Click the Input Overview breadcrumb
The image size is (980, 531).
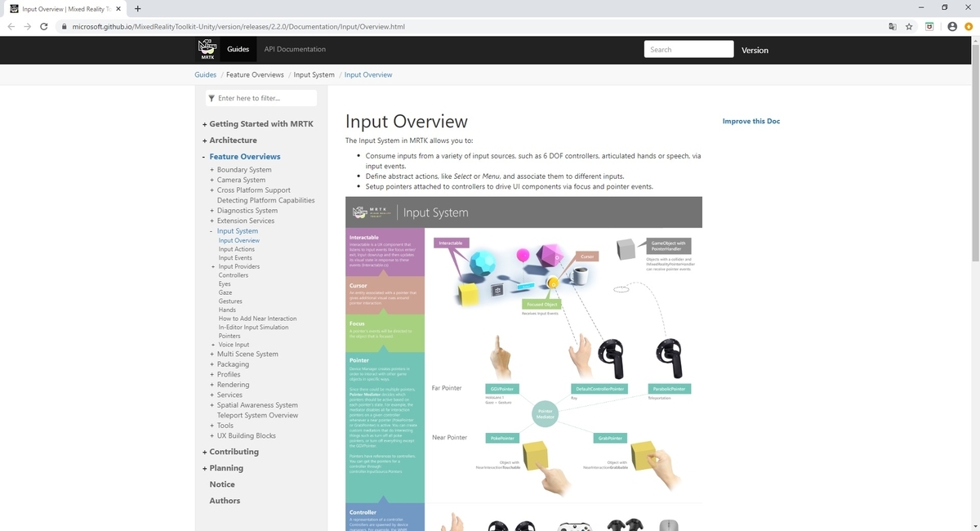click(368, 74)
